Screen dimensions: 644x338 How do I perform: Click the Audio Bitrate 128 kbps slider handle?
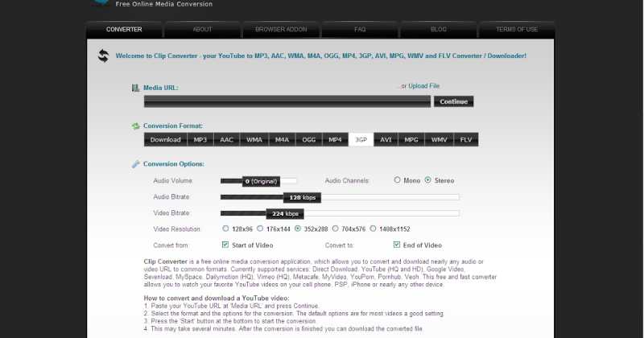[303, 197]
